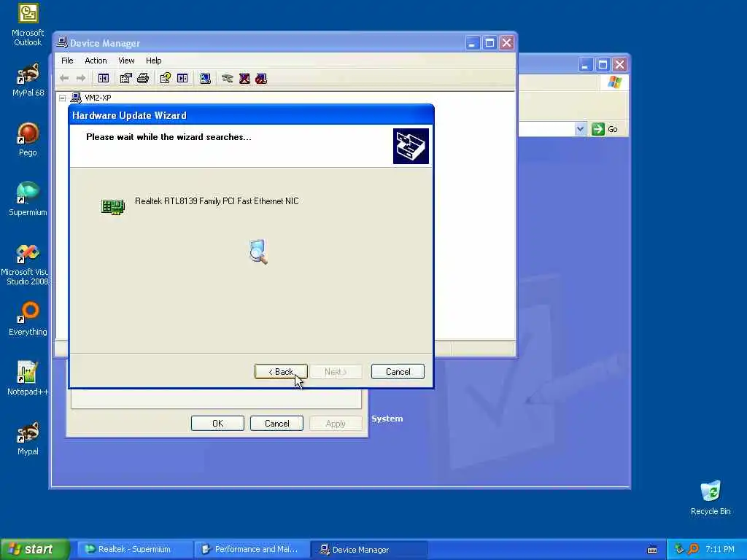Click the hardware wizard header image
Image resolution: width=747 pixels, height=560 pixels.
click(x=411, y=146)
